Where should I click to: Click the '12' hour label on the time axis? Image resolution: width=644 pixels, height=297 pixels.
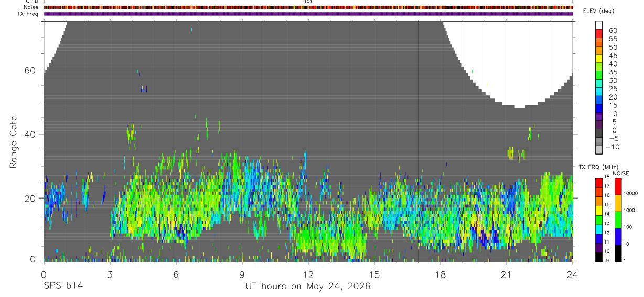pyautogui.click(x=308, y=274)
